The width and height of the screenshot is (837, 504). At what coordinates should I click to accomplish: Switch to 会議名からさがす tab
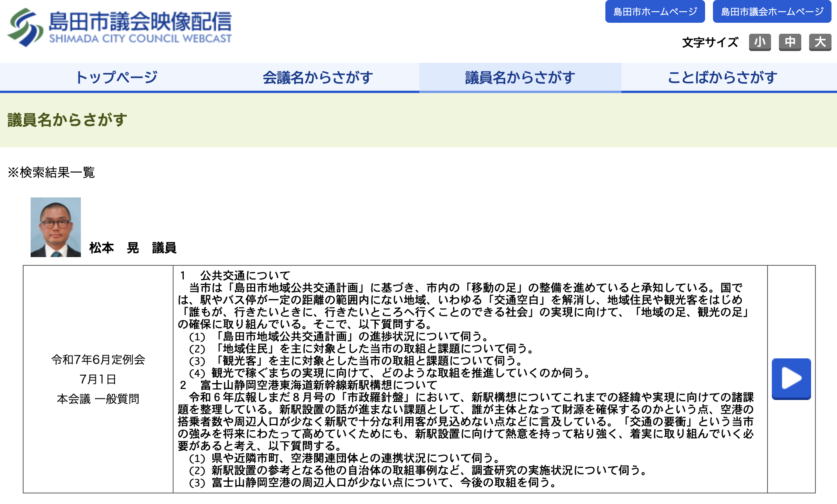tap(318, 77)
